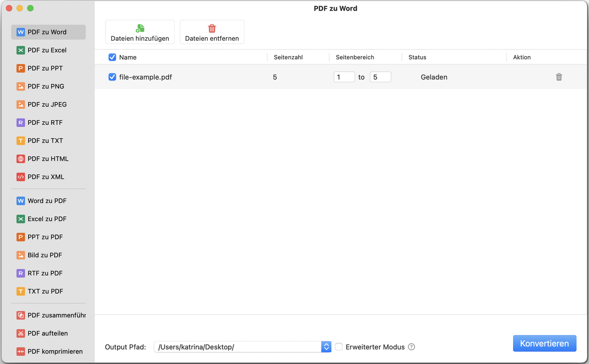Click the Dateien entfernen button

(x=211, y=31)
